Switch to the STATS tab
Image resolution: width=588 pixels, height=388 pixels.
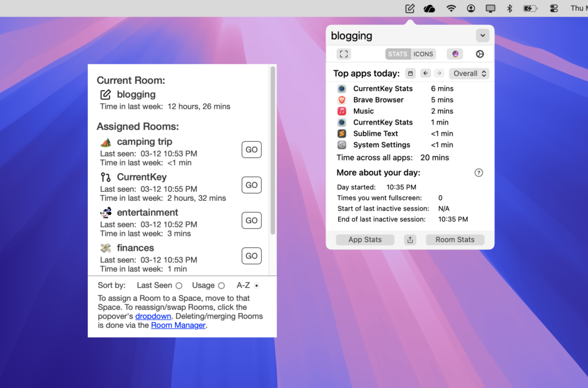397,54
